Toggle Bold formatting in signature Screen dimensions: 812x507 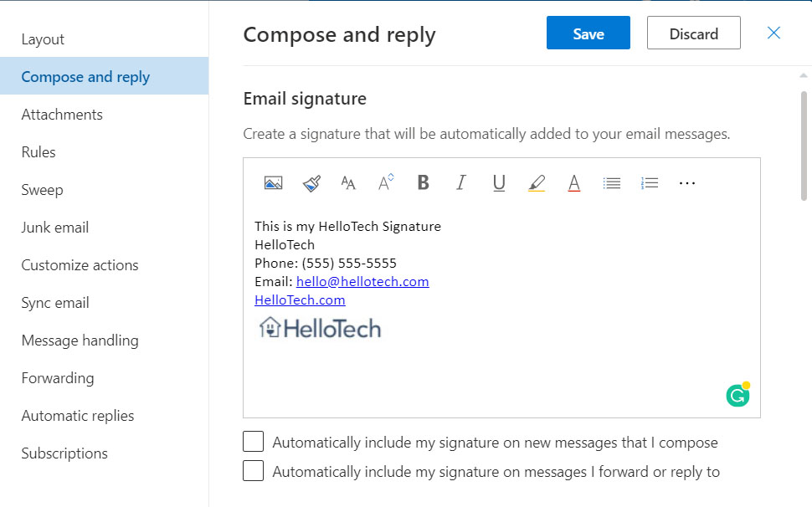(x=424, y=183)
